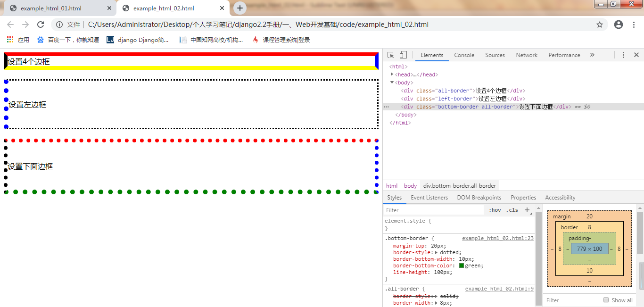Bookmark this page with star icon
This screenshot has width=644, height=307.
coord(600,25)
